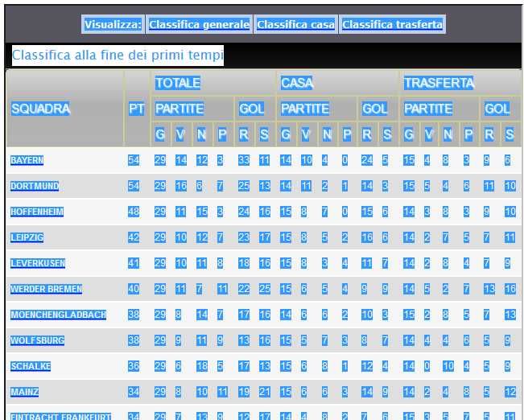Screen dimensions: 524x420
Task: Click the 'Visualizza:' label
Action: [x=113, y=24]
